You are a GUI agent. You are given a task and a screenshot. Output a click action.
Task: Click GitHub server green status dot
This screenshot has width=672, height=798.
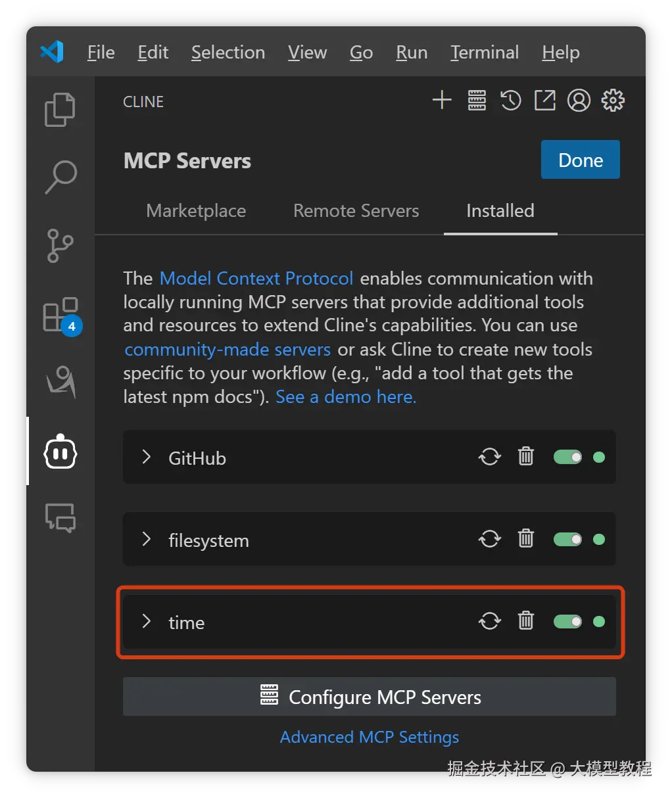click(599, 457)
